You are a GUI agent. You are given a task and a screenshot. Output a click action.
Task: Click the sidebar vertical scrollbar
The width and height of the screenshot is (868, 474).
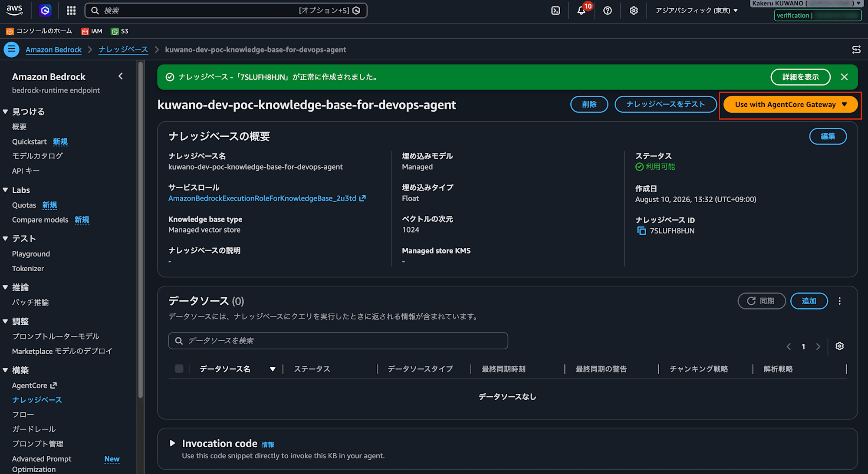pyautogui.click(x=140, y=230)
